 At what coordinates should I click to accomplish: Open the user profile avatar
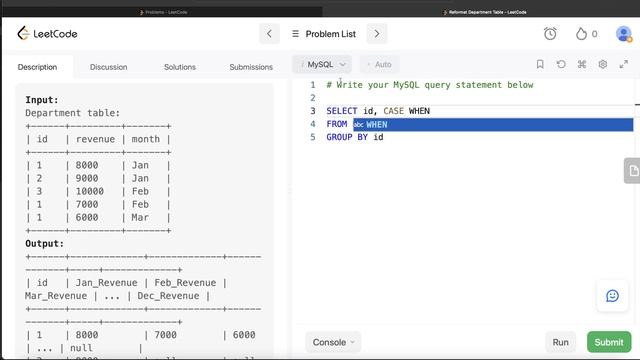point(624,34)
